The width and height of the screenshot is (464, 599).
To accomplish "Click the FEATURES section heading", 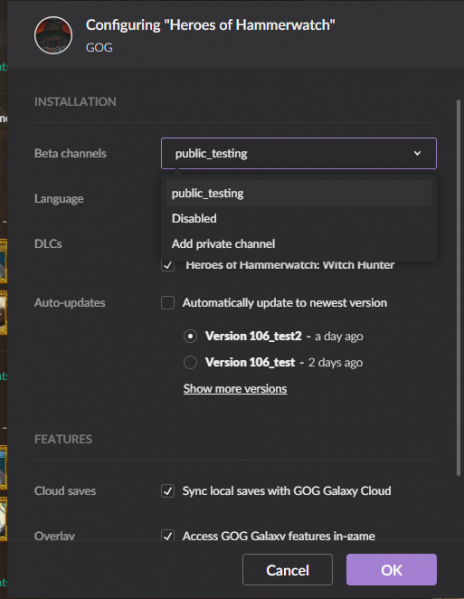I will pos(63,439).
